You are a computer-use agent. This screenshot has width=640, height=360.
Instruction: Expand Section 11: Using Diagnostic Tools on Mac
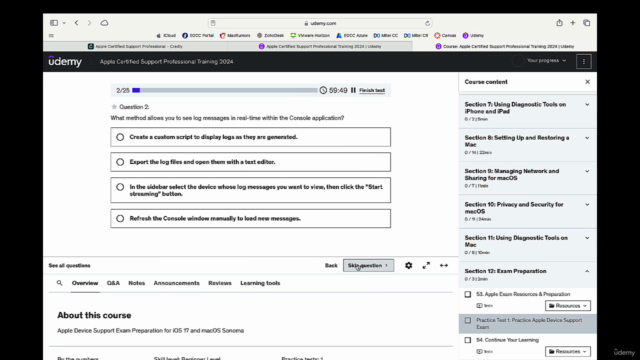pyautogui.click(x=527, y=245)
